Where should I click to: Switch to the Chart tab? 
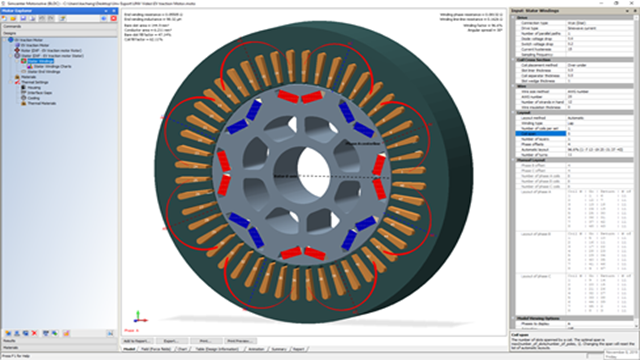182,349
